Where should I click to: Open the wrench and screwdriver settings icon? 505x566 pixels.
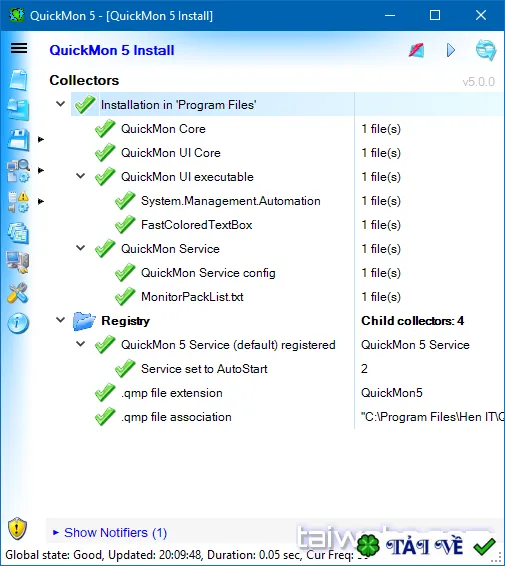(17, 293)
